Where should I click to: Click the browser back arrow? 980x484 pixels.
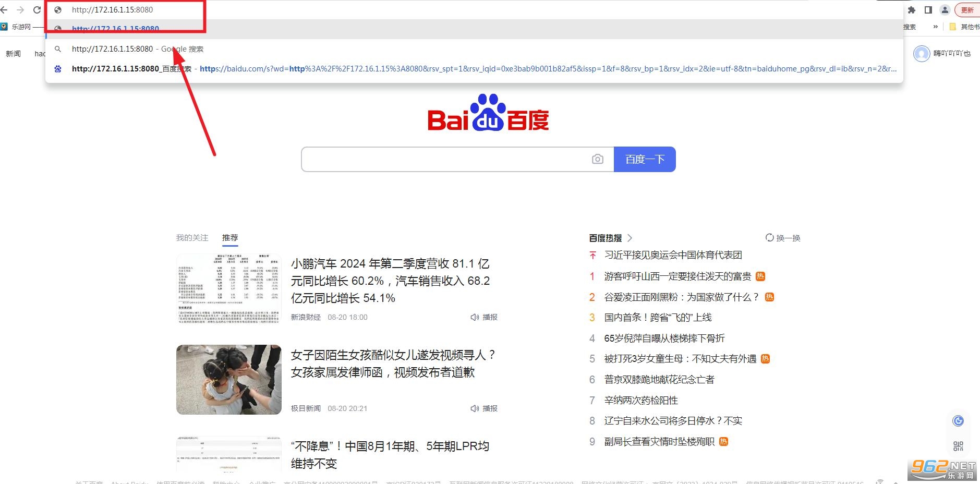pos(4,10)
